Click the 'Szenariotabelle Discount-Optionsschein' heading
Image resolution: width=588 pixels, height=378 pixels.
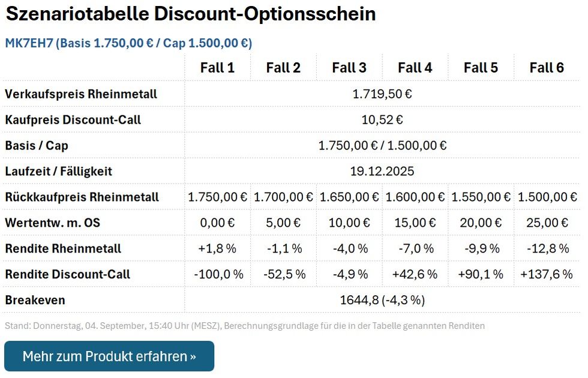(x=191, y=14)
